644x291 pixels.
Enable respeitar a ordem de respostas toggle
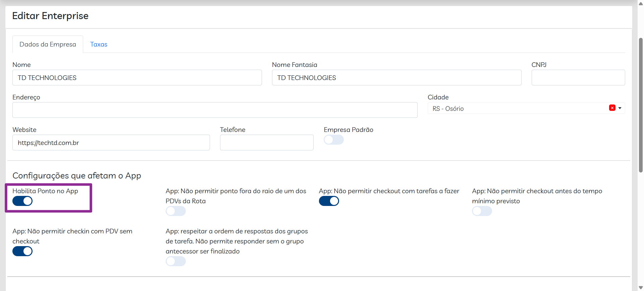[175, 261]
